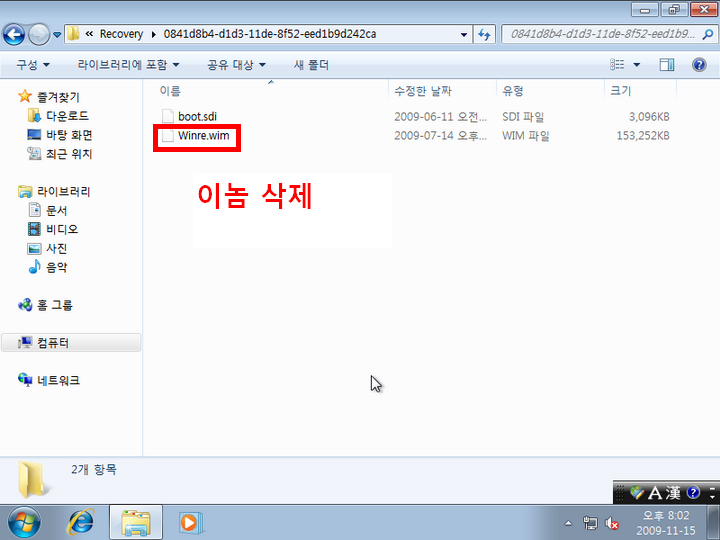Click the magnifier search icon
Viewport: 720px width, 540px height.
coord(708,34)
